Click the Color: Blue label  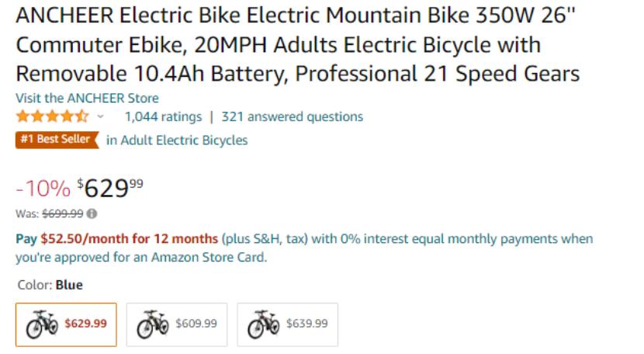click(49, 285)
